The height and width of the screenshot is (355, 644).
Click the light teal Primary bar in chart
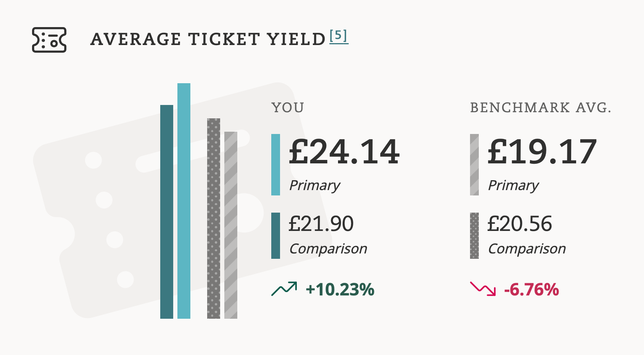point(184,201)
